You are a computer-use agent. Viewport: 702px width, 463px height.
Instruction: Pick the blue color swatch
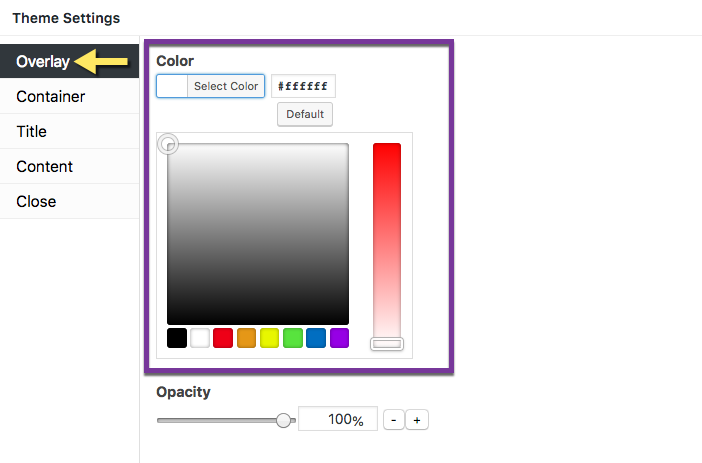tap(316, 338)
